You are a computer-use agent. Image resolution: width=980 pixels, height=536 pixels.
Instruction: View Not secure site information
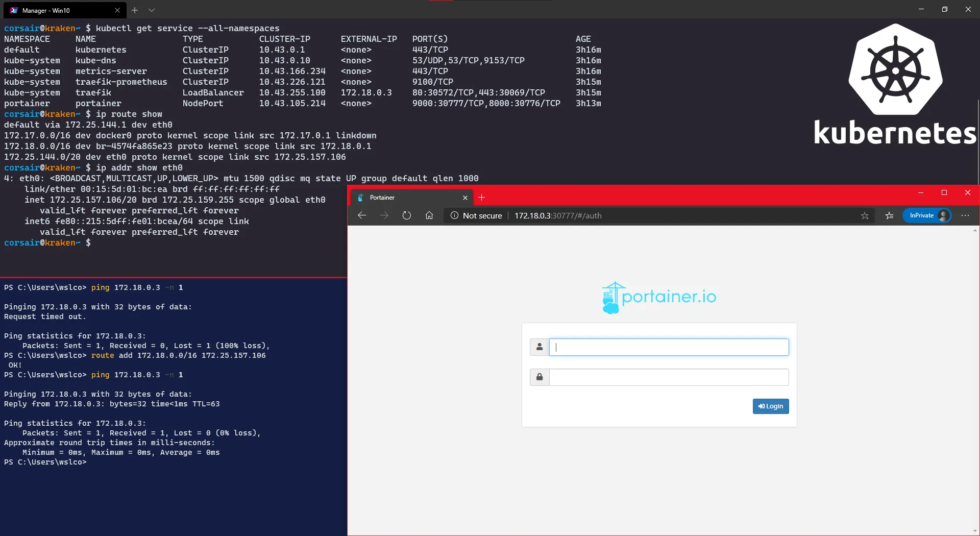click(x=477, y=215)
